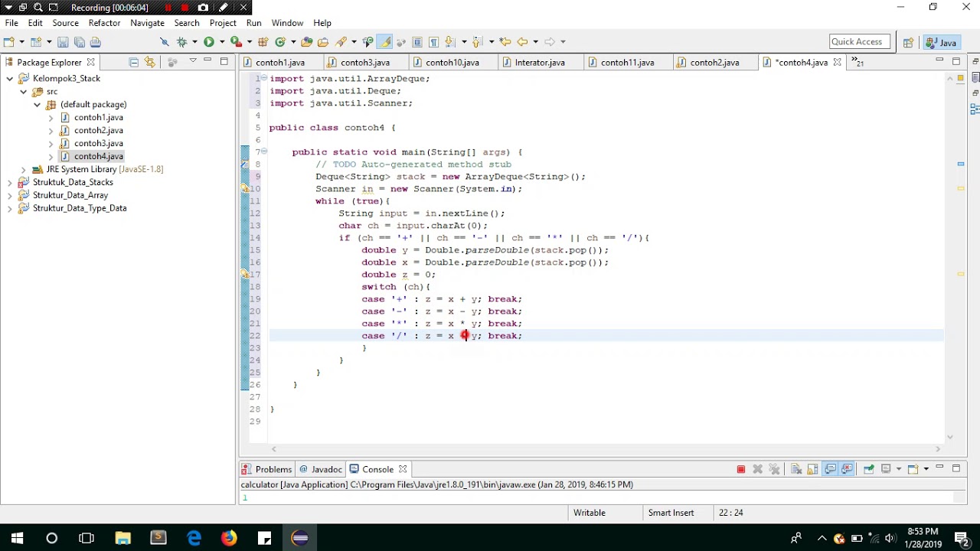980x551 pixels.
Task: Click the Open Task folder icon
Action: (323, 41)
